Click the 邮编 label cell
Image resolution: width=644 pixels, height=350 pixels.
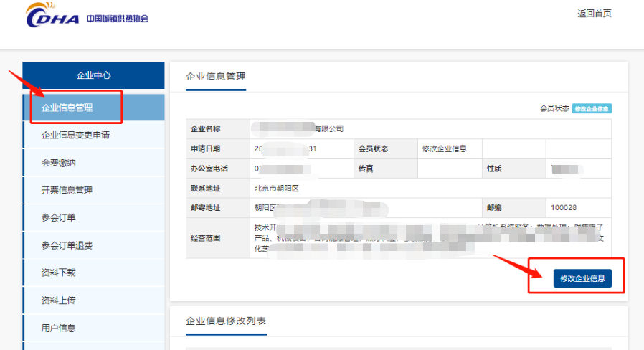513,208
